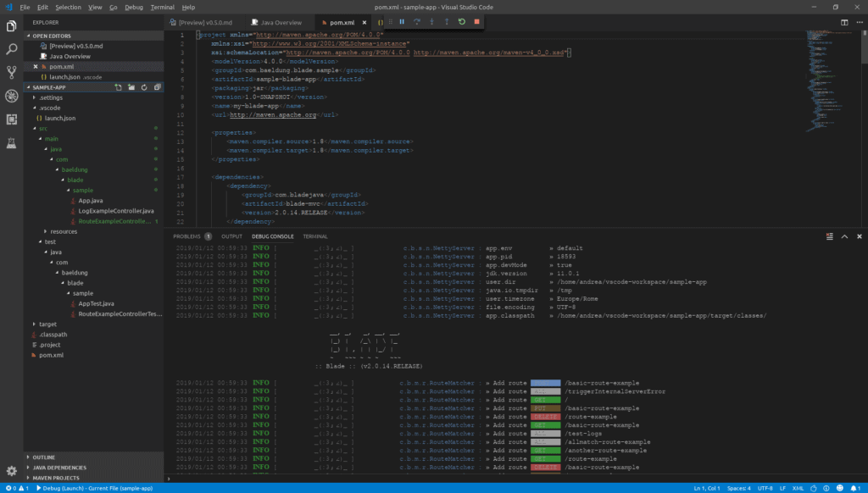Refresh the explorer file tree
Viewport: 868px width, 493px height.
pos(144,87)
